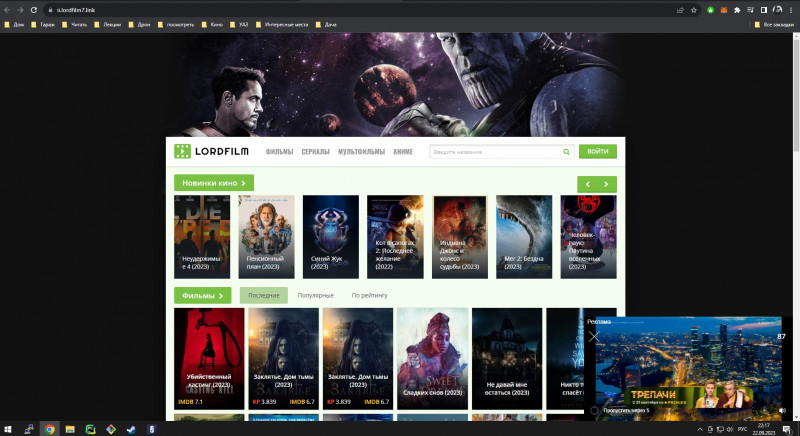
Task: Open the Все закладки folder
Action: pos(774,24)
